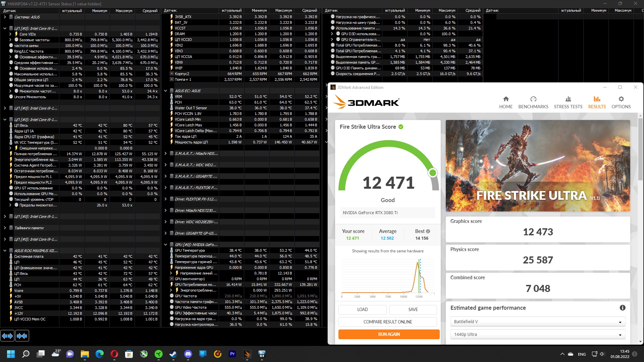Click the SAVE result button
Viewport: 644px width, 362px height.
[413, 309]
